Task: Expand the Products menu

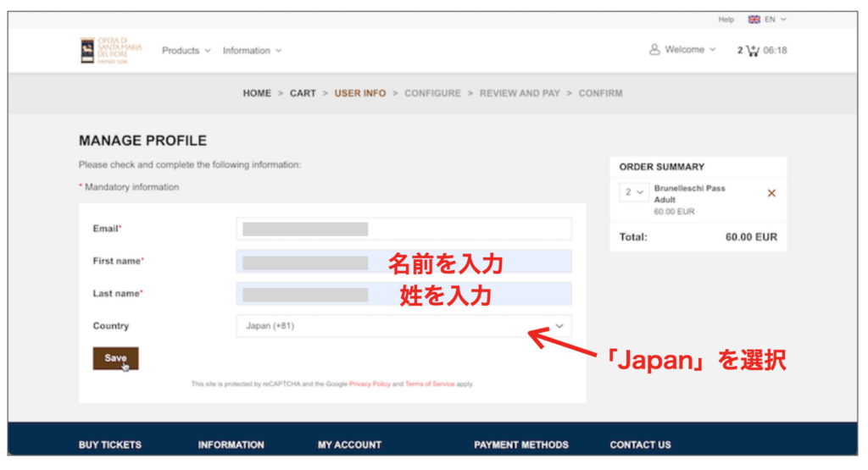Action: coord(186,51)
